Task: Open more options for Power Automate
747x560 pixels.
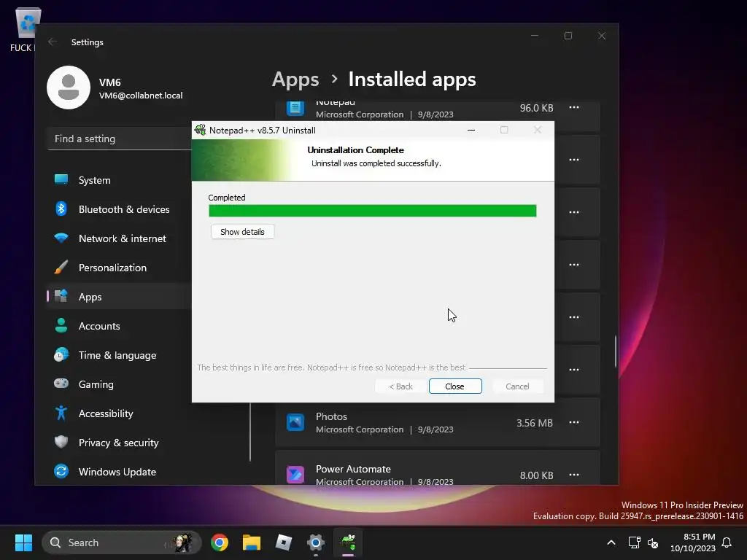Action: [x=574, y=475]
